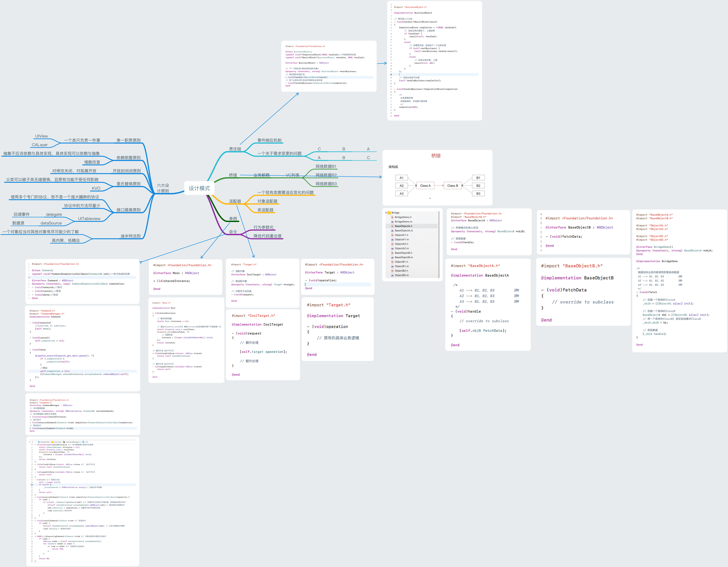The width and height of the screenshot is (728, 567).
Task: Click Class A box in bridge diagram
Action: [425, 186]
